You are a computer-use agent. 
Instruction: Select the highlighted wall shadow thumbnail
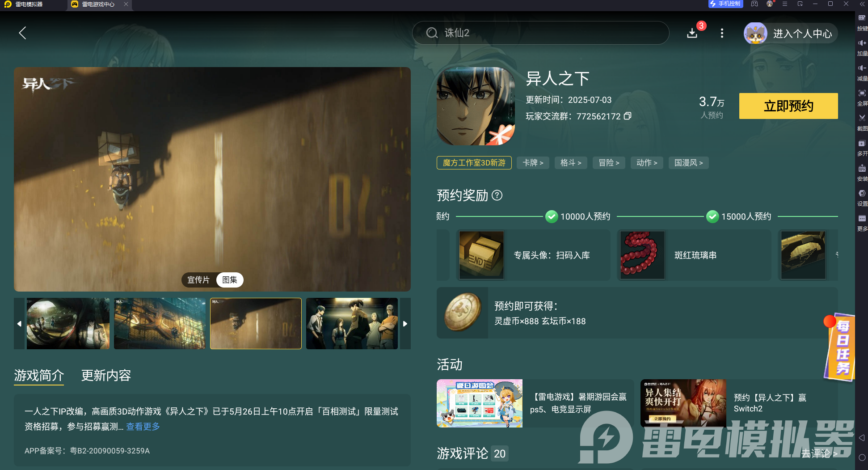256,324
